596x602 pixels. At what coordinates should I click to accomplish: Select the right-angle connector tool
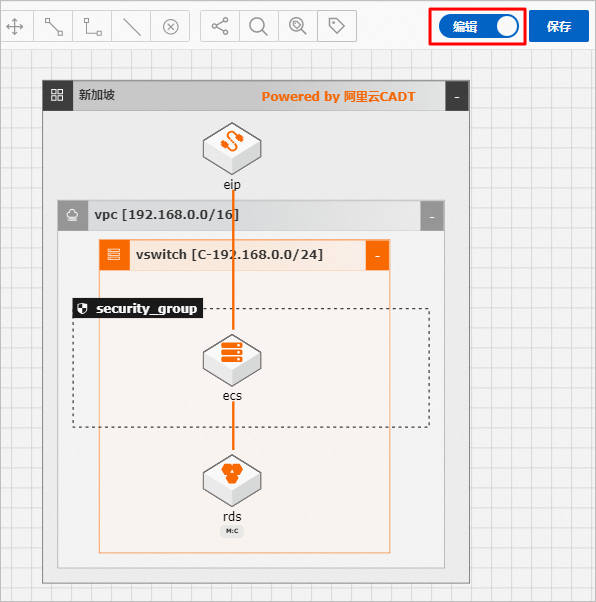coord(93,26)
